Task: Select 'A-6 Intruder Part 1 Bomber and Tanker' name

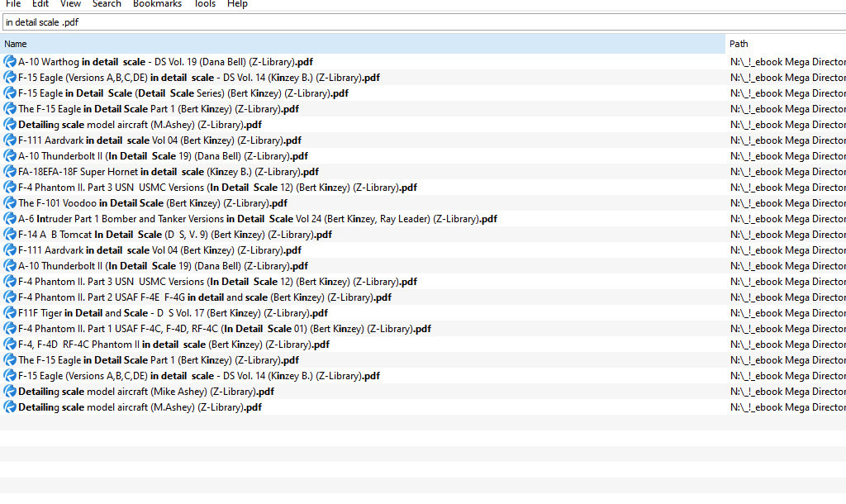Action: 258,219
